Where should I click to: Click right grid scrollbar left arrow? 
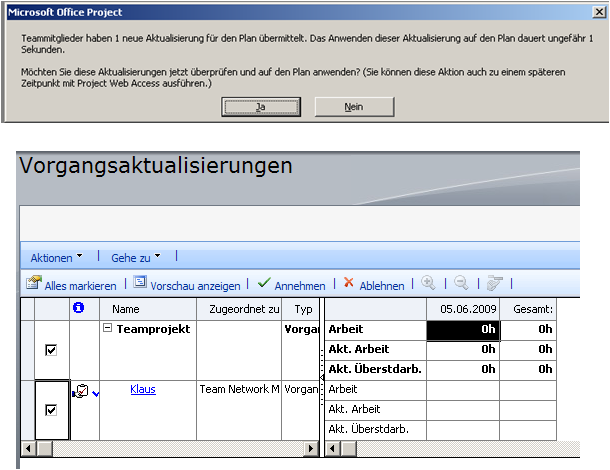(332, 449)
